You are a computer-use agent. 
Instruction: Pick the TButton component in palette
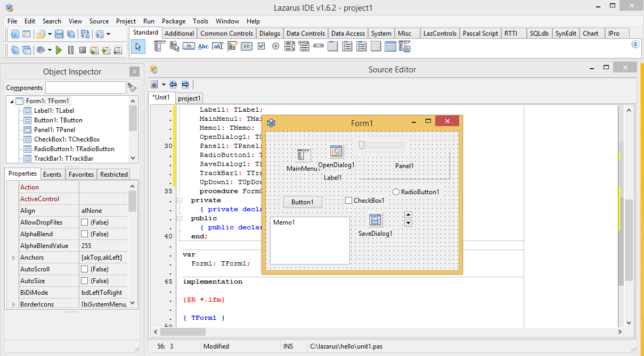coord(189,46)
